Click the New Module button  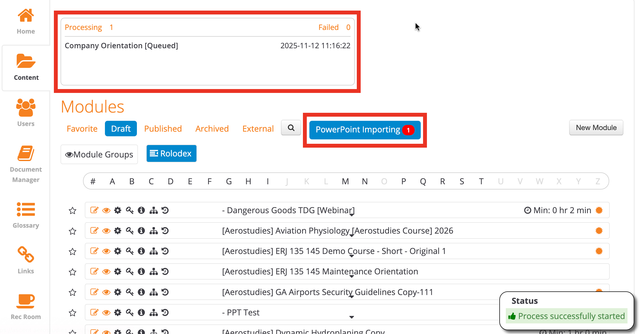coord(596,128)
